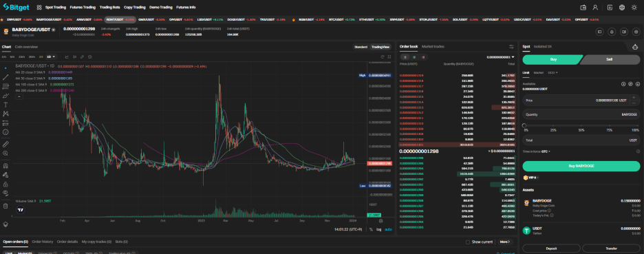Select the ruler measure tool
The image size is (644, 254).
(6, 145)
